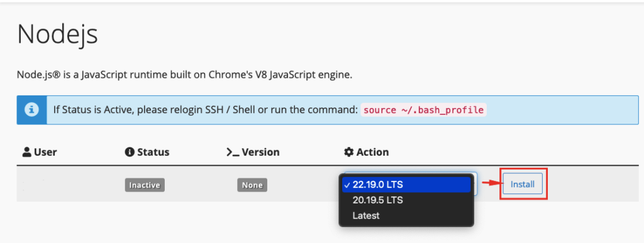This screenshot has height=243, width=644.
Task: Click the user silhouette icon in header
Action: (26, 152)
